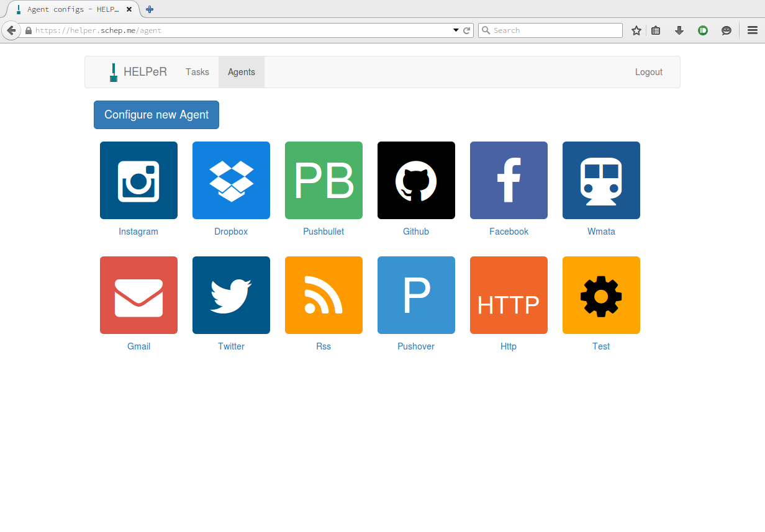Image resolution: width=765 pixels, height=532 pixels.
Task: Open the Instagram agent icon
Action: pos(138,181)
